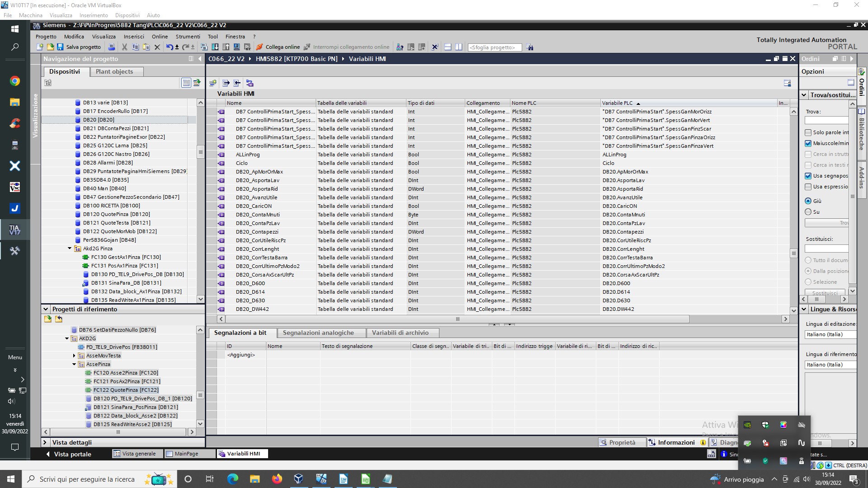Collapse the Akd2G Pinza folder

[70, 249]
